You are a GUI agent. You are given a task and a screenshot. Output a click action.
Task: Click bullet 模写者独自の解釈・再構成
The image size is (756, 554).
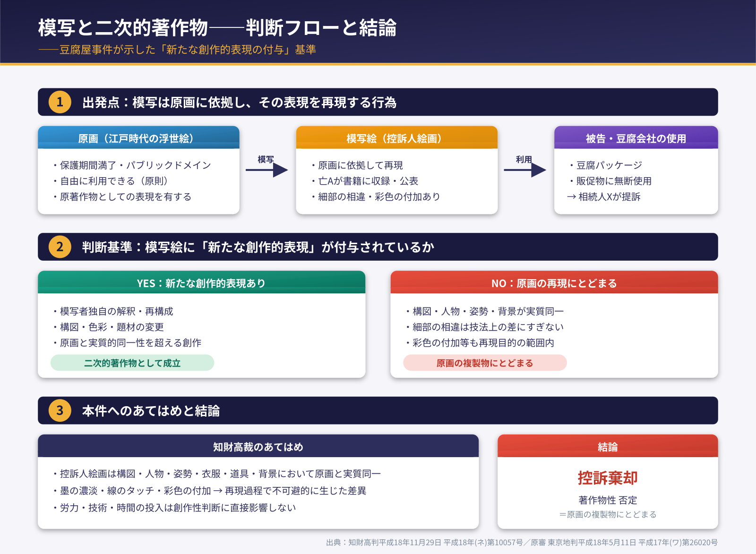pyautogui.click(x=112, y=311)
